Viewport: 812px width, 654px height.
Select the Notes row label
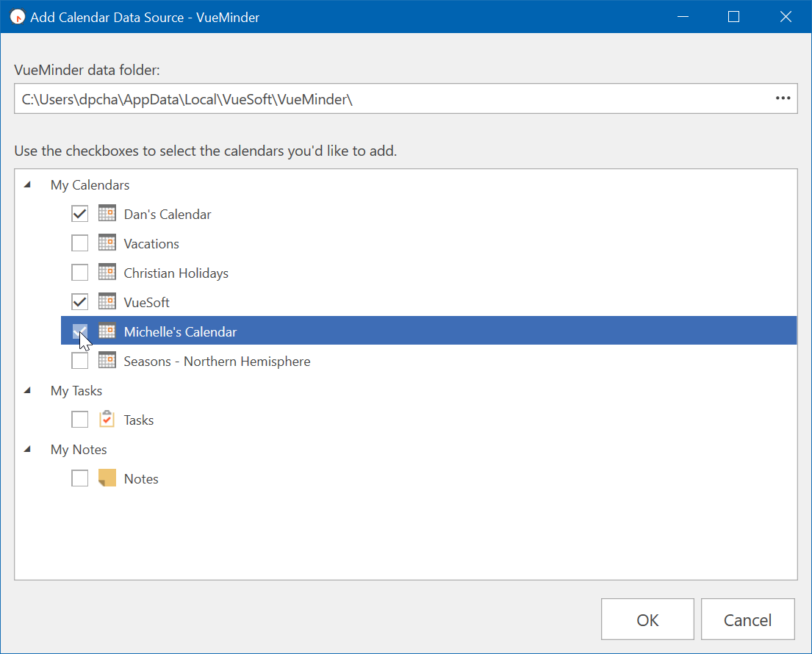(141, 479)
